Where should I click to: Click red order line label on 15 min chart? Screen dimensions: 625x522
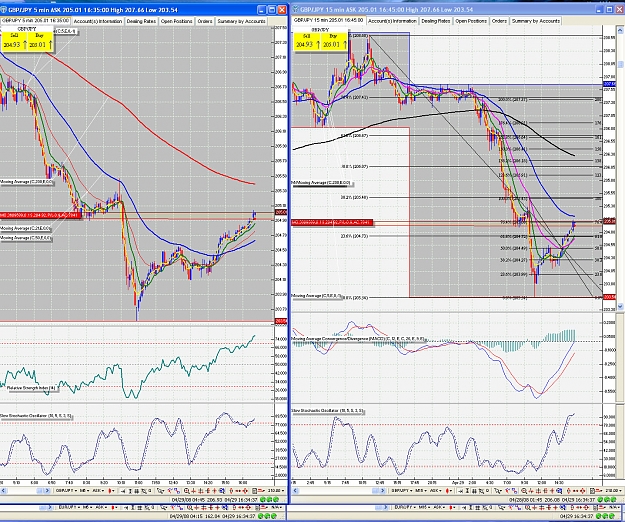click(x=332, y=222)
